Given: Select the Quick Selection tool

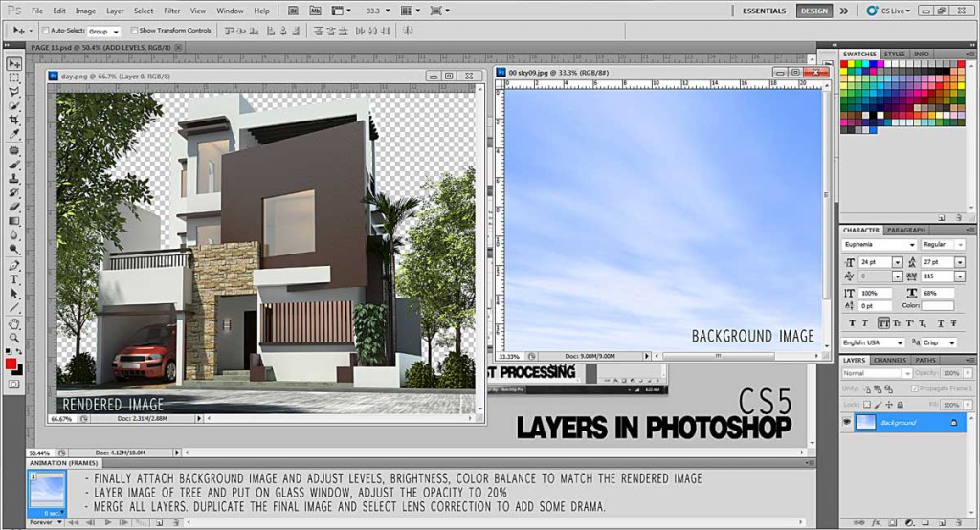Looking at the screenshot, I should point(13,105).
